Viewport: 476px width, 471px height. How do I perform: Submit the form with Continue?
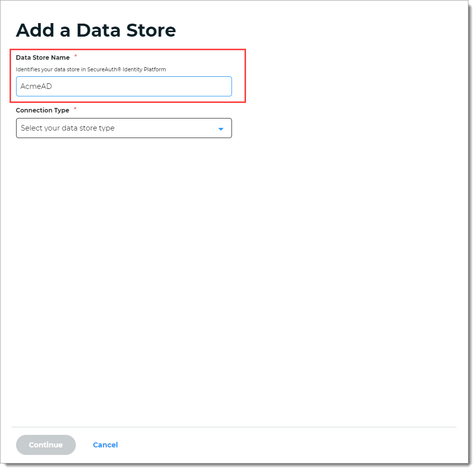[x=46, y=445]
